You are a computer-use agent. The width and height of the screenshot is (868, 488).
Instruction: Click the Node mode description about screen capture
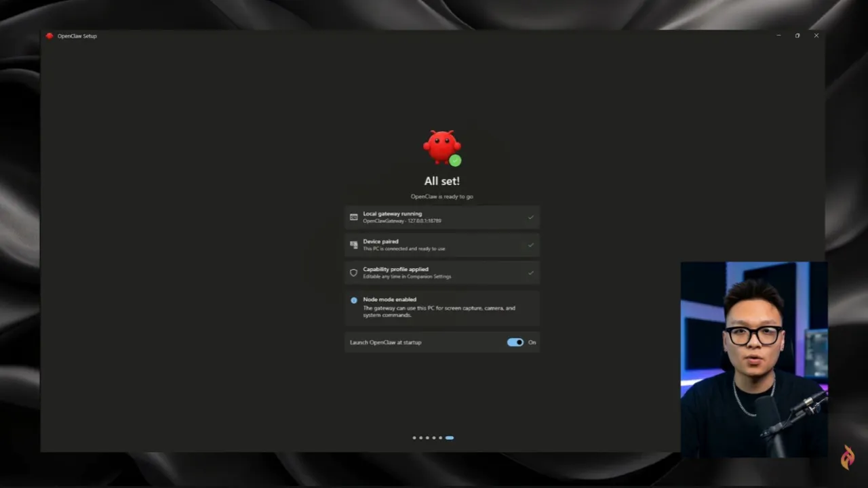pos(439,311)
